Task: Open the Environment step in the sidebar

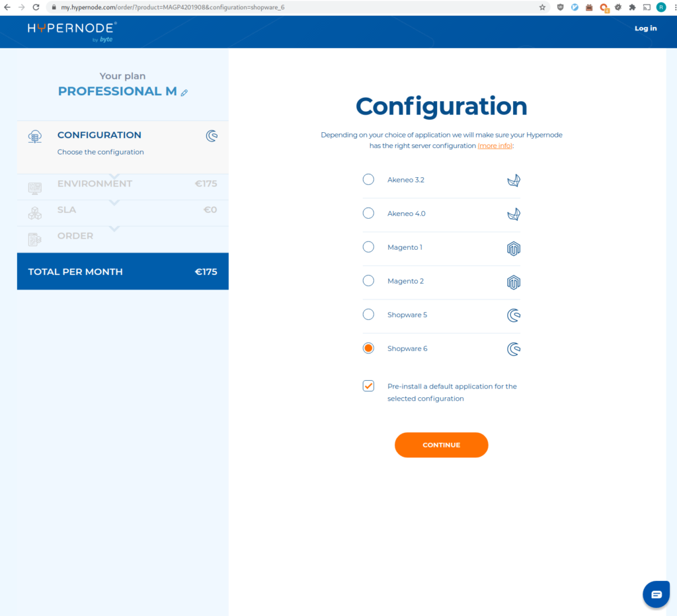Action: pos(122,187)
